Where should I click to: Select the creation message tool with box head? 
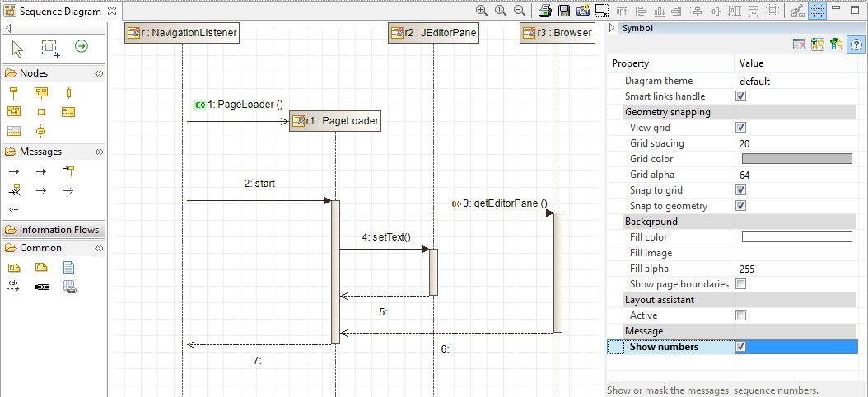[68, 171]
